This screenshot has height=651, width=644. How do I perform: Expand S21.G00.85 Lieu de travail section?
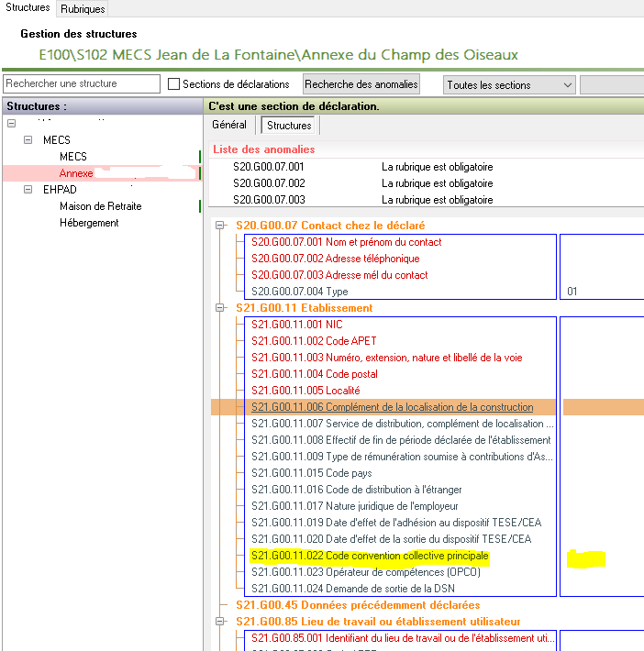(220, 622)
